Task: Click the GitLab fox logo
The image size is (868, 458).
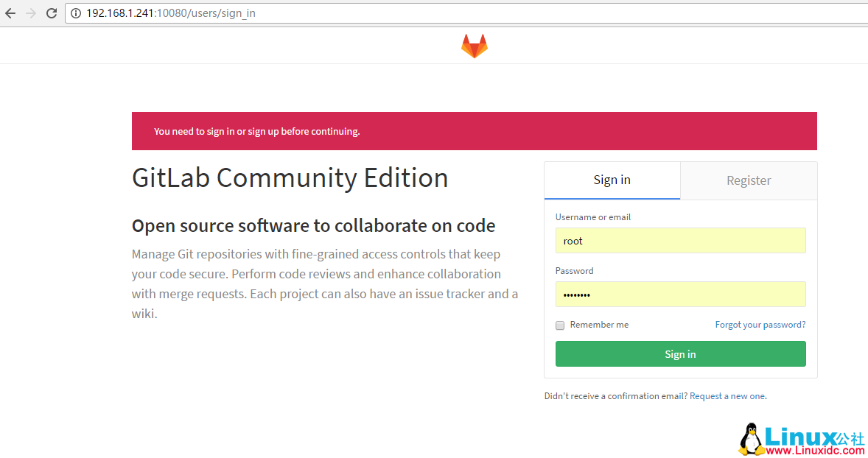Action: [474, 45]
